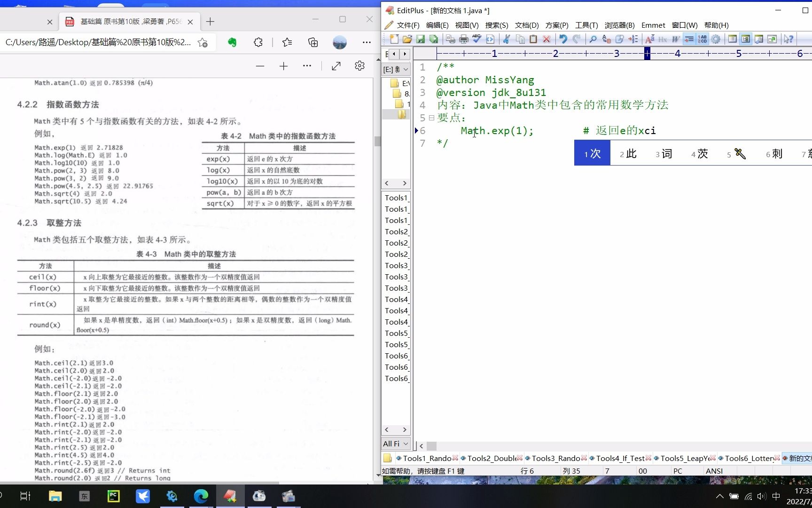Open PyCharm from the taskbar
This screenshot has width=812, height=508.
114,496
